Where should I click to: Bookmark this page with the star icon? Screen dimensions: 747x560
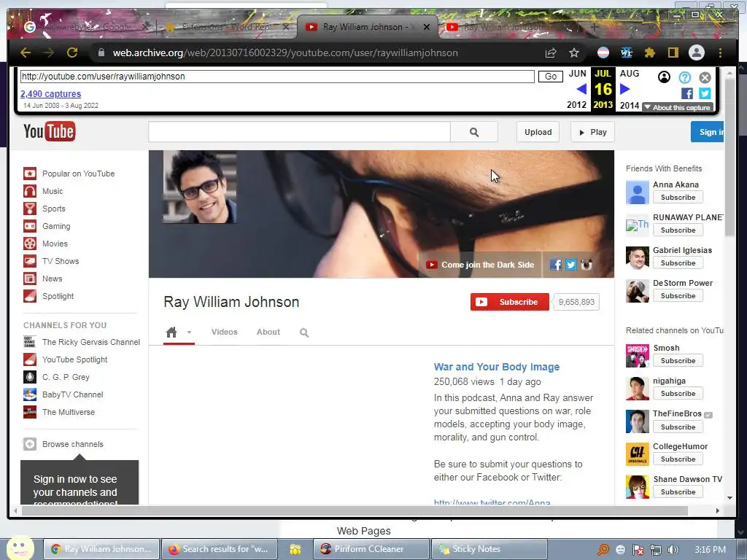click(574, 52)
